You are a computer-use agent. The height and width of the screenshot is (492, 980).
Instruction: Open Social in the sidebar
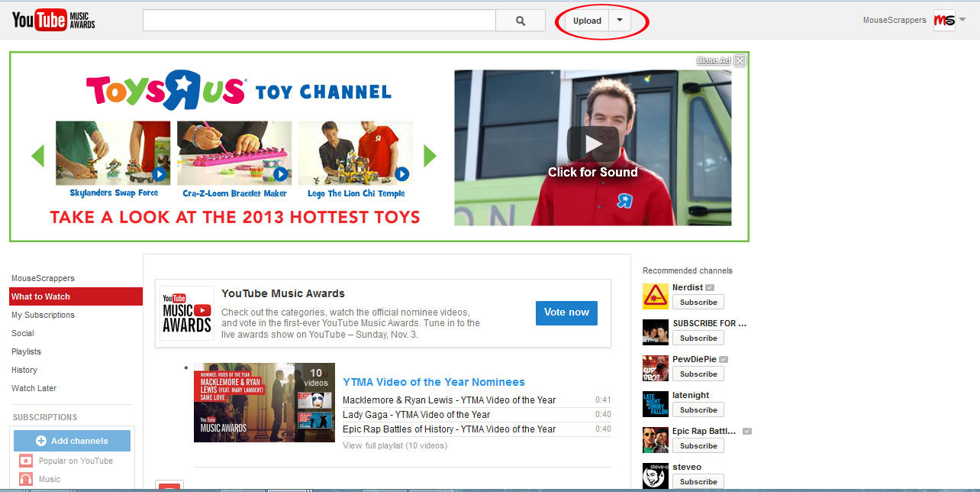tap(23, 333)
